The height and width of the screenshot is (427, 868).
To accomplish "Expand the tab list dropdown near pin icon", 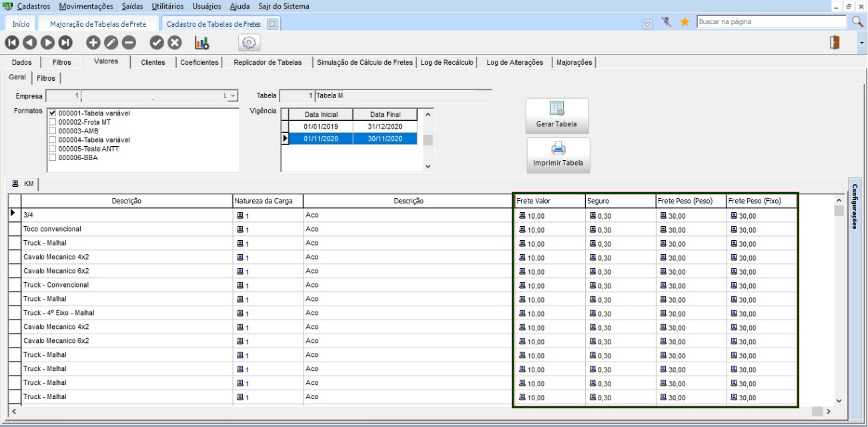I will pos(647,23).
